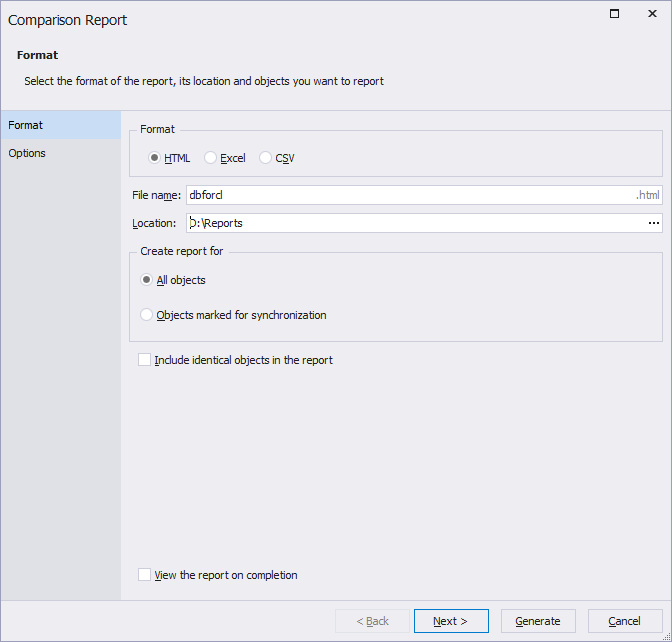The height and width of the screenshot is (642, 672).
Task: Enable Include identical objects in the report
Action: pos(145,360)
